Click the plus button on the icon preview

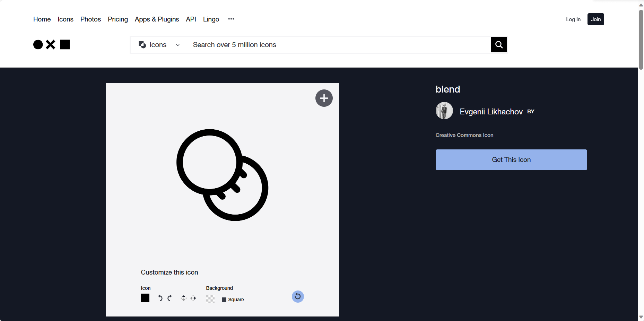coord(324,98)
